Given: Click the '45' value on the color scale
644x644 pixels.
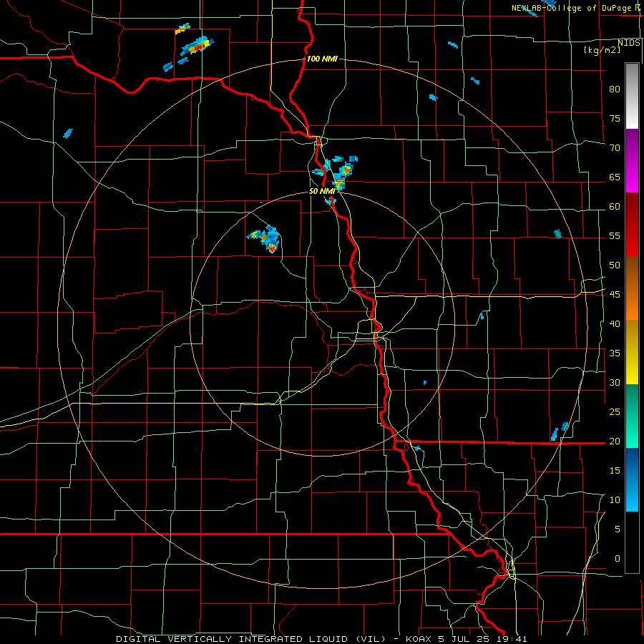Looking at the screenshot, I should (x=615, y=295).
